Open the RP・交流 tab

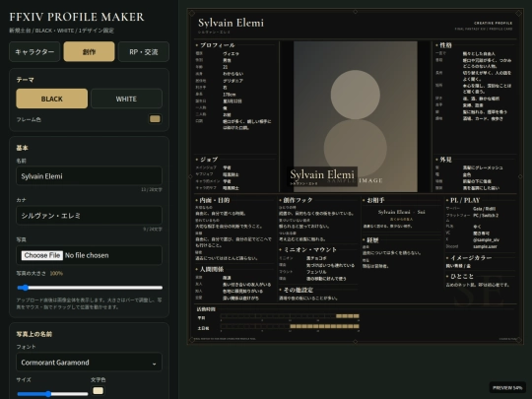point(144,52)
